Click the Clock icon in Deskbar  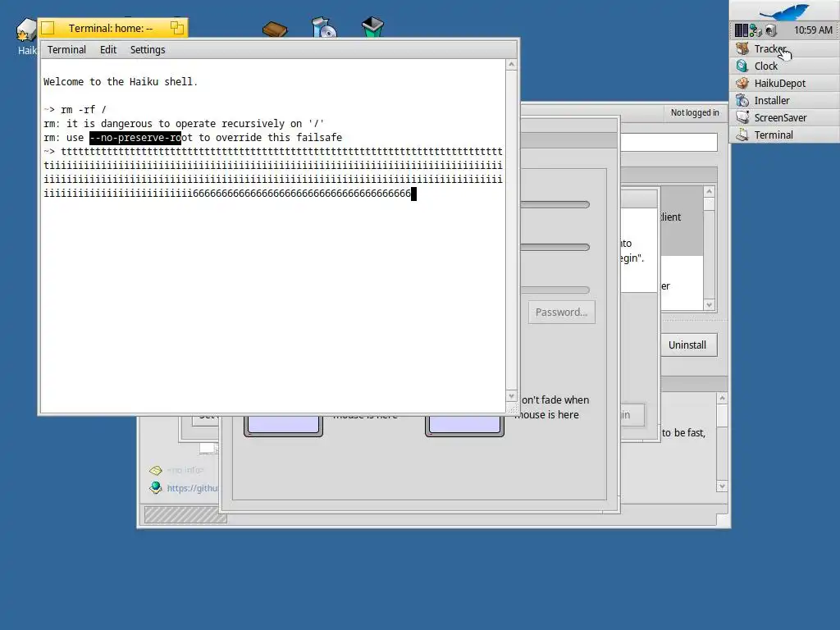(742, 66)
